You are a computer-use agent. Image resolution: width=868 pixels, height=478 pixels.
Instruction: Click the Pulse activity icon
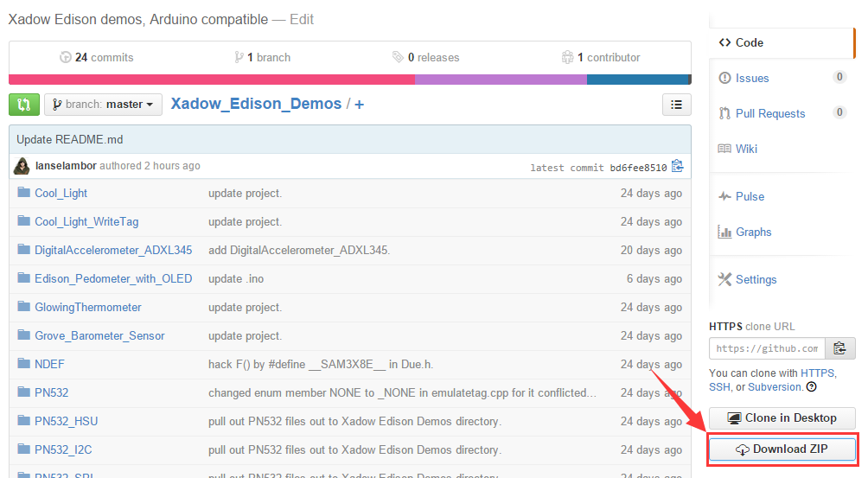coord(724,196)
